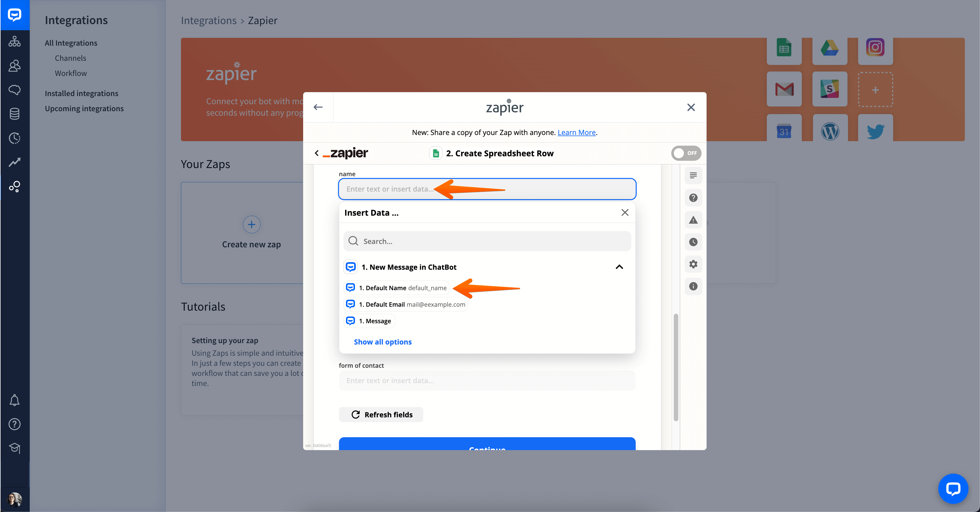Image resolution: width=980 pixels, height=512 pixels.
Task: Click the dashed plus tile in the banner
Action: tap(876, 90)
